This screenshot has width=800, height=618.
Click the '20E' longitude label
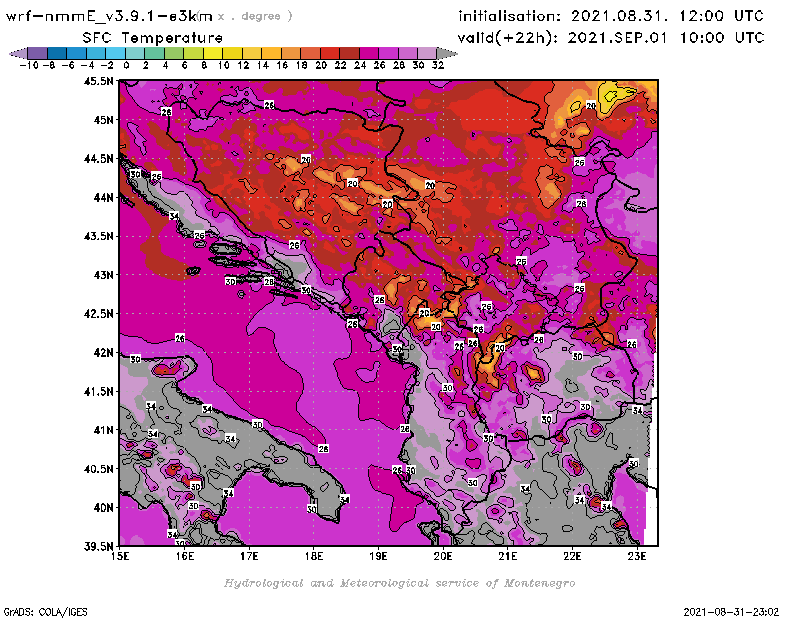443,556
